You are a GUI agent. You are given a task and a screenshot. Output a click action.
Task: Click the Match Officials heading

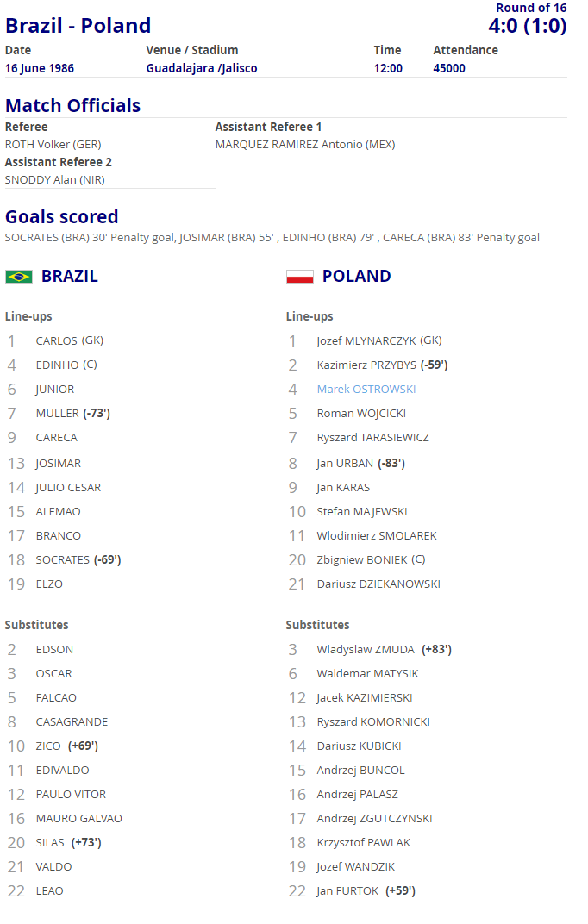point(73,105)
